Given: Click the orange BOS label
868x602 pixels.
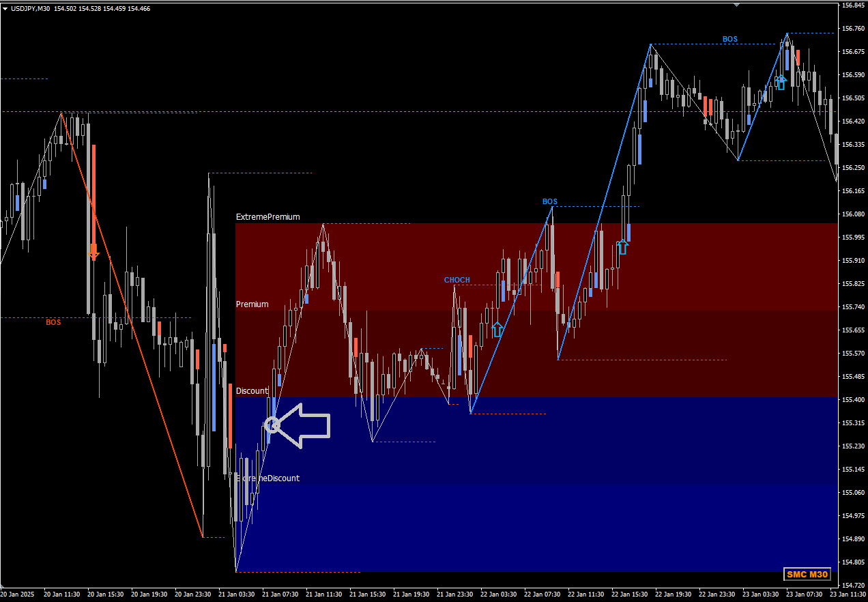Looking at the screenshot, I should (53, 322).
